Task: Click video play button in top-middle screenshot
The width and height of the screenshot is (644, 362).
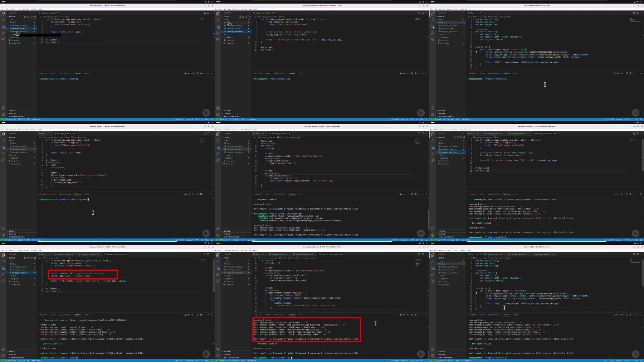Action: click(421, 113)
